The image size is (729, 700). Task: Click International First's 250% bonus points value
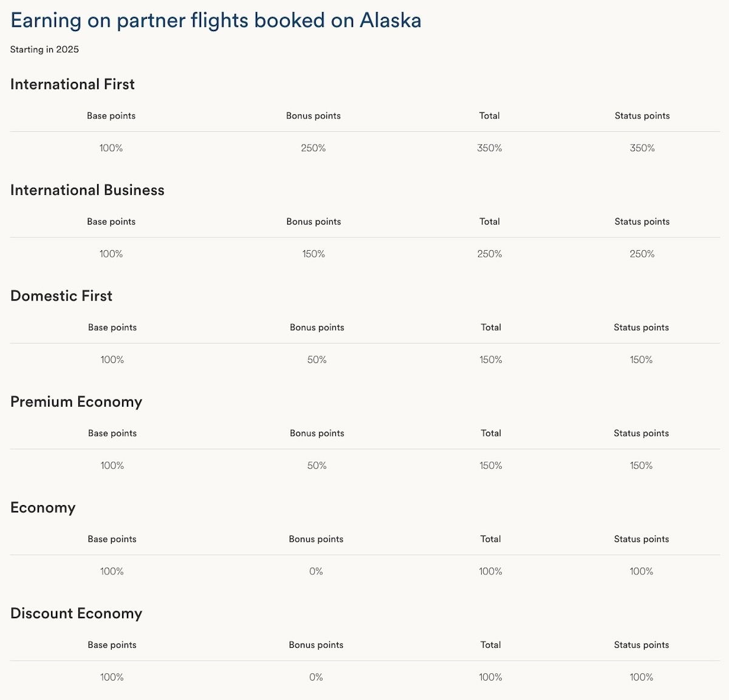point(313,148)
